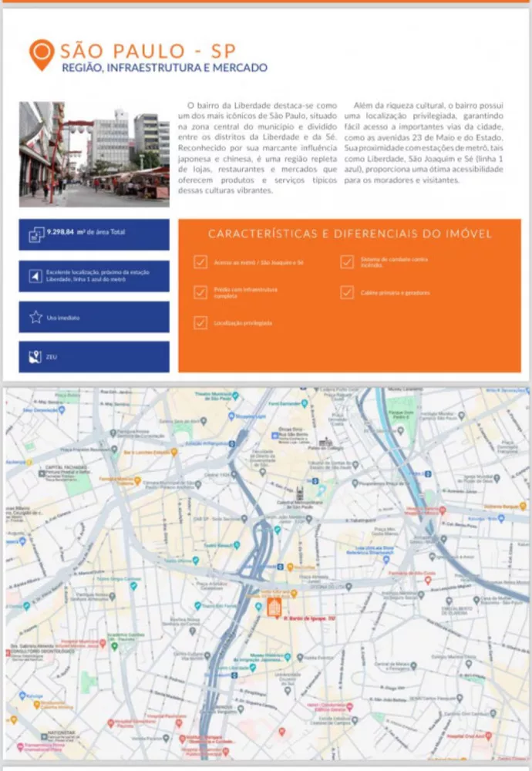Image resolution: width=532 pixels, height=771 pixels.
Task: Toggle the Acesso ao metrô checkbox
Action: tap(200, 262)
